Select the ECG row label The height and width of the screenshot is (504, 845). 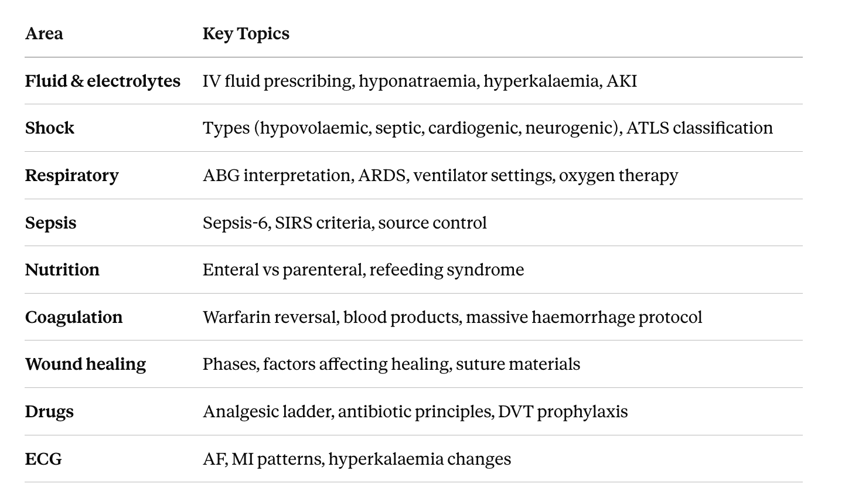[43, 459]
